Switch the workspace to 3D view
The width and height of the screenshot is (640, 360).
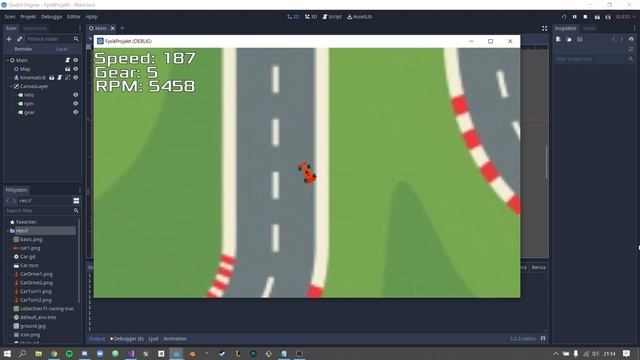[311, 17]
